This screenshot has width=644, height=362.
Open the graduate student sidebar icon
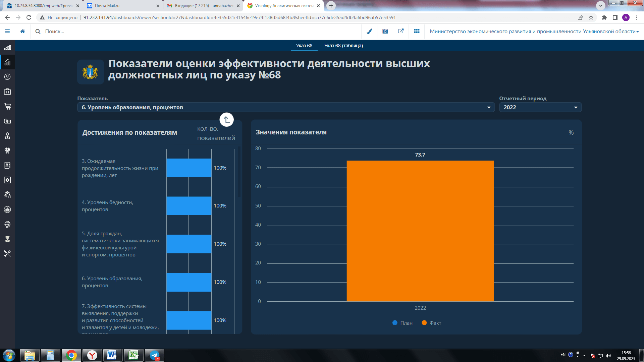7,239
